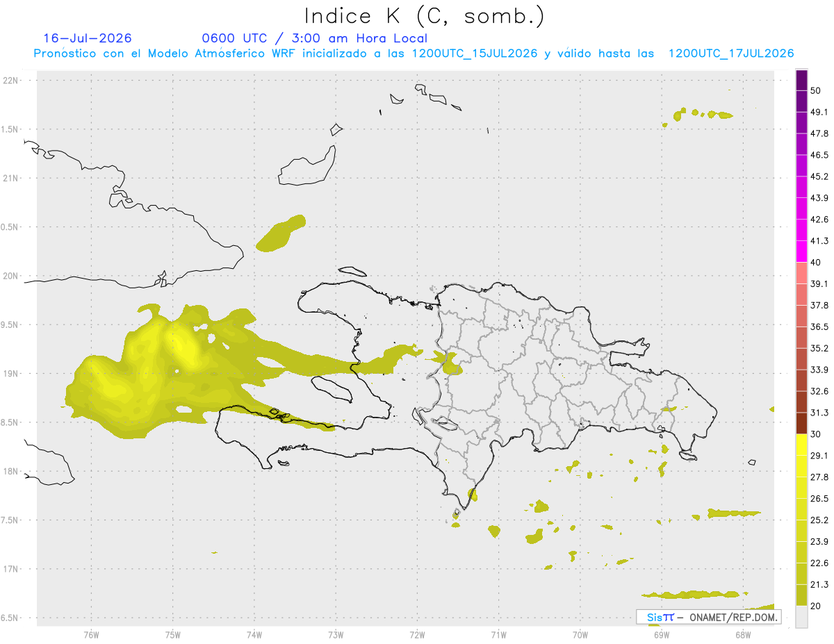Click the '70W' longitude label
The image size is (834, 644).
[x=580, y=635]
